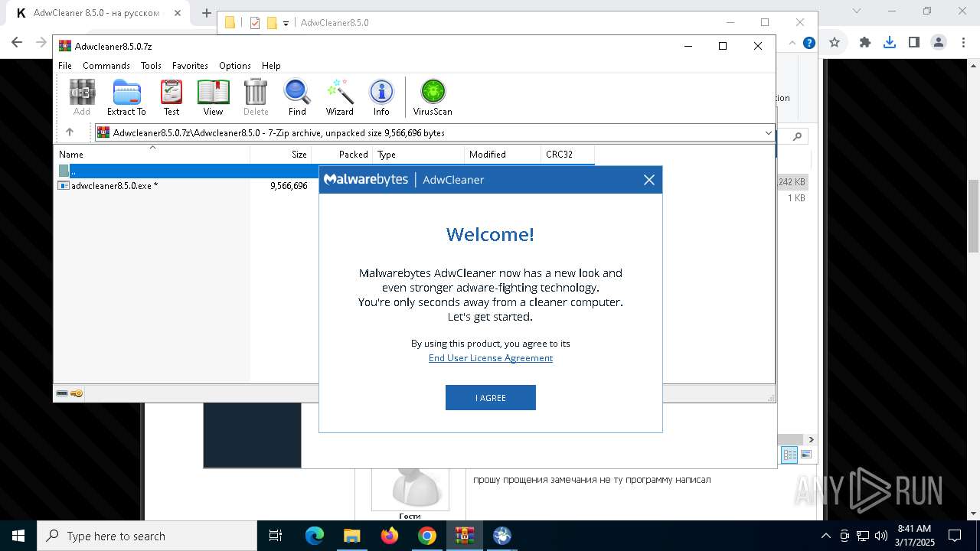The image size is (980, 551).
Task: Open the End User License Agreement link
Action: [491, 358]
